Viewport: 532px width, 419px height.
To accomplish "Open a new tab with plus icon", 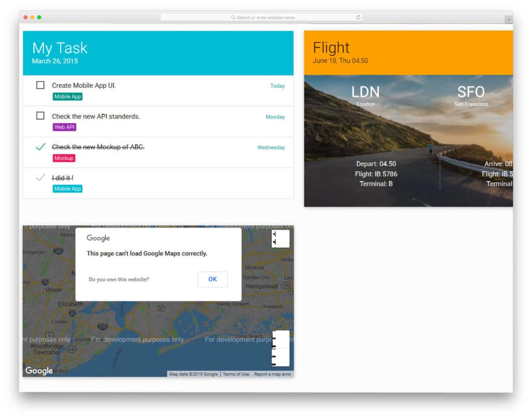I will point(509,20).
